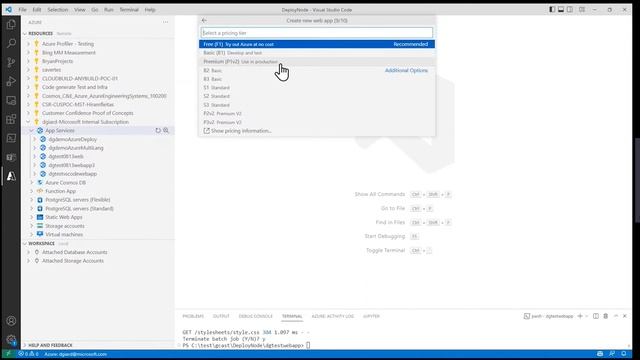Switch to the DEBUG CONSOLE tab

(256, 316)
